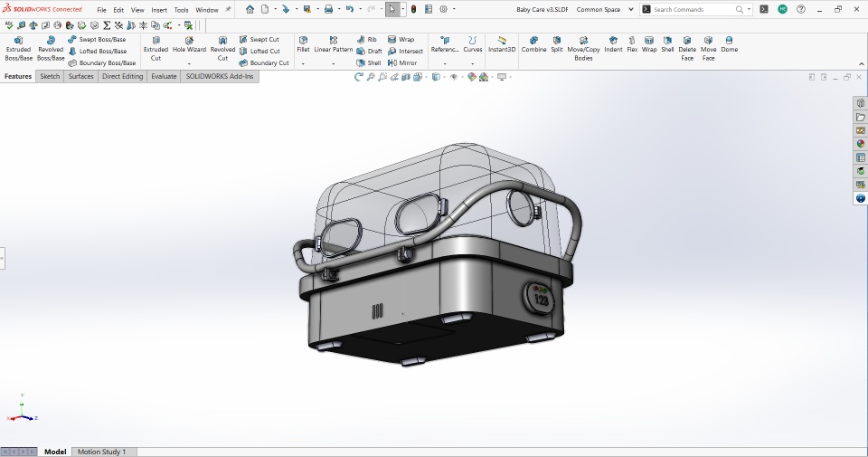Click the Mirror feature tool
Image resolution: width=868 pixels, height=457 pixels.
(403, 63)
